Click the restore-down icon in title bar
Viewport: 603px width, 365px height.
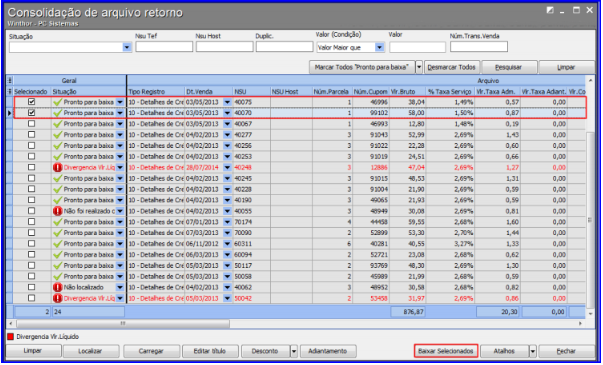tap(550, 10)
